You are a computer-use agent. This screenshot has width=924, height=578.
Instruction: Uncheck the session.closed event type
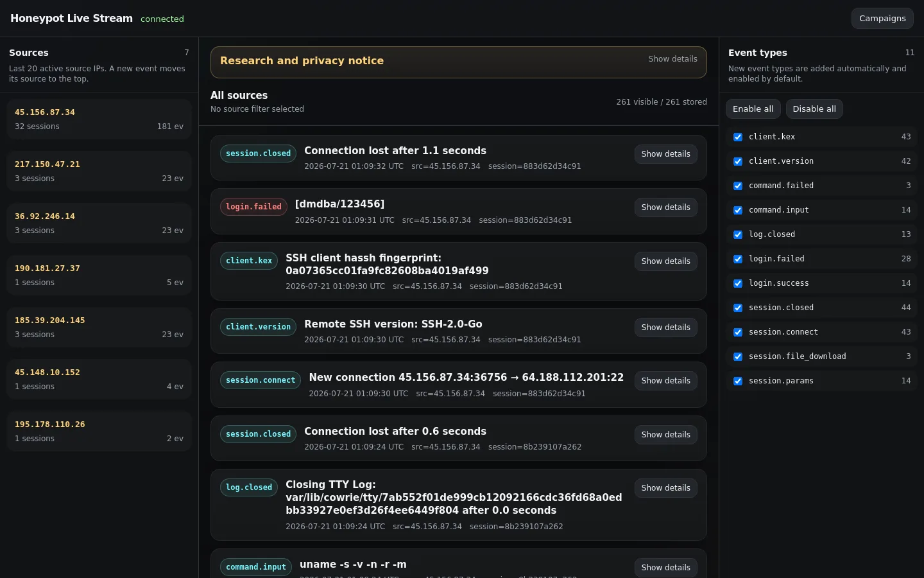(738, 308)
